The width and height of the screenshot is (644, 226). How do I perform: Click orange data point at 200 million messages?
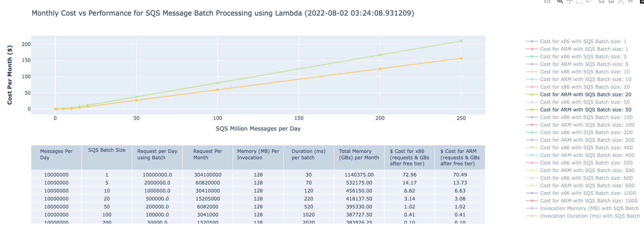pos(380,69)
